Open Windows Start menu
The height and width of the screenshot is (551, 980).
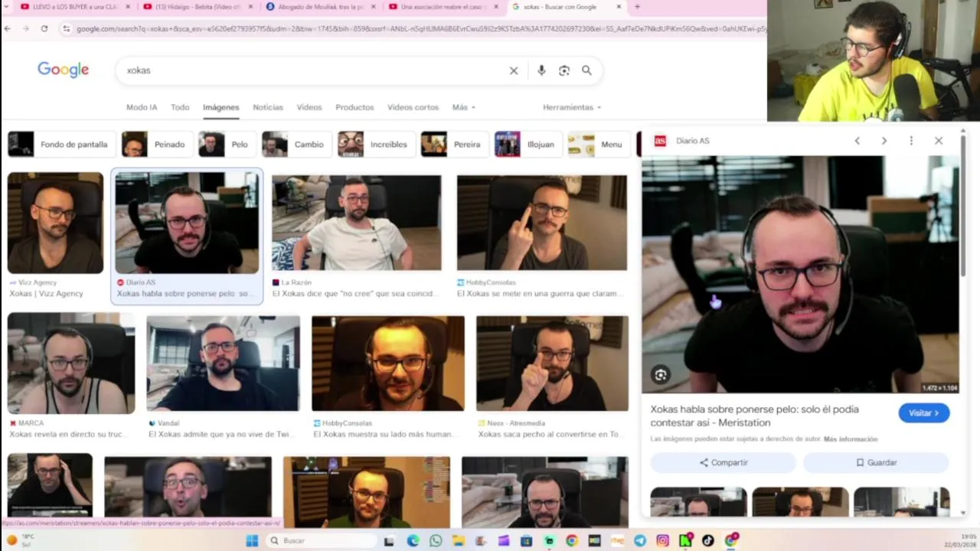click(252, 541)
